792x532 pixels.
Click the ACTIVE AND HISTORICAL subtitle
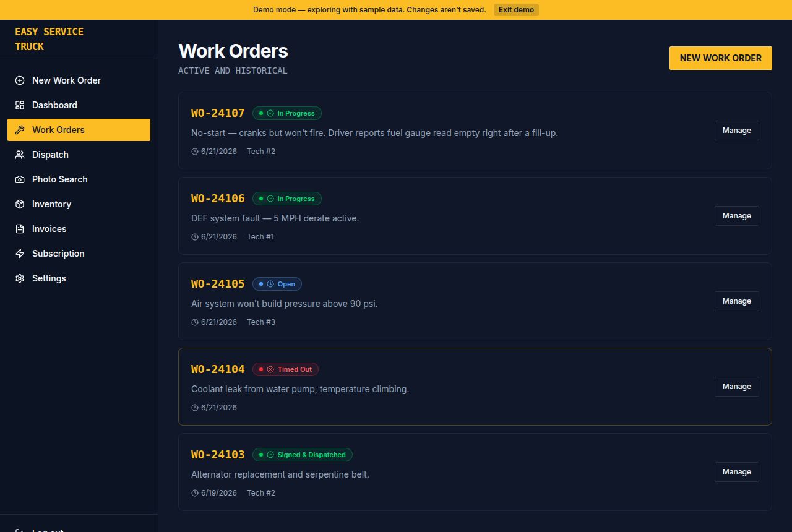233,71
